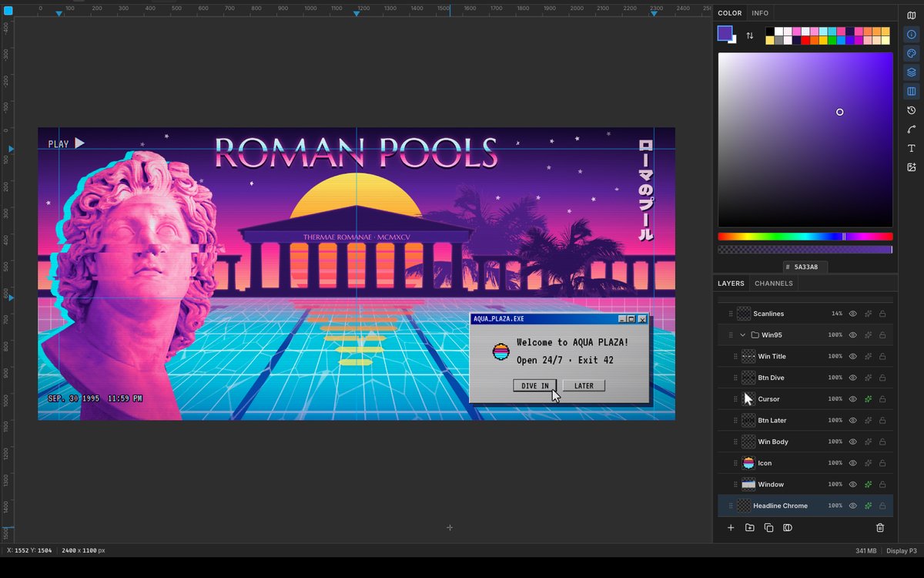Viewport: 924px width, 578px height.
Task: Hide the Win Title layer
Action: point(852,357)
